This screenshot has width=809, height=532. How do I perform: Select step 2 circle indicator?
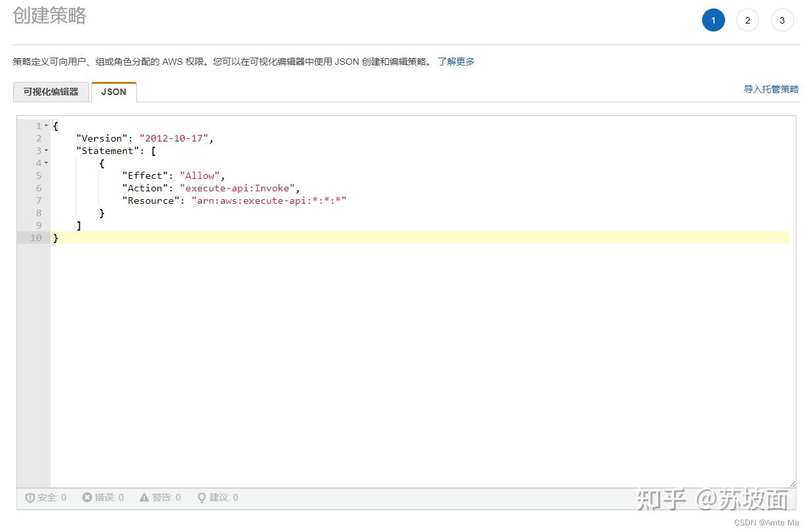747,20
